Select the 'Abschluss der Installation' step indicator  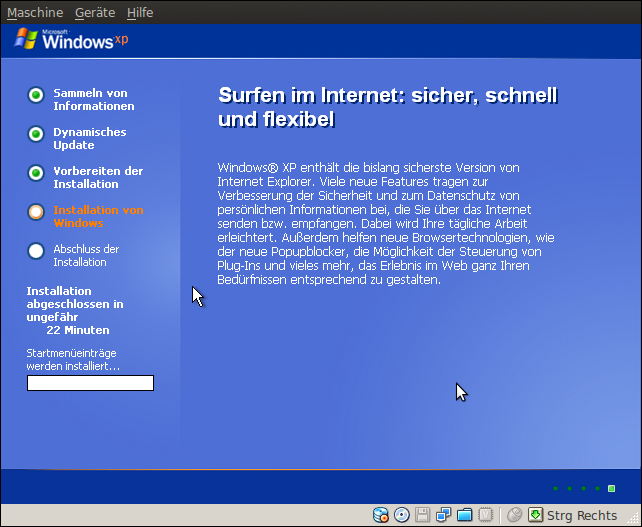[x=36, y=251]
